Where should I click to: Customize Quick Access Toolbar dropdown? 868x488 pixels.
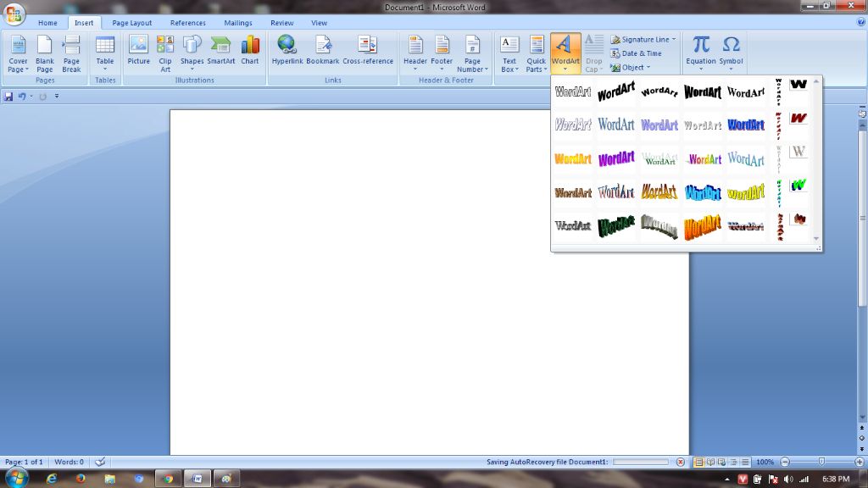click(57, 97)
